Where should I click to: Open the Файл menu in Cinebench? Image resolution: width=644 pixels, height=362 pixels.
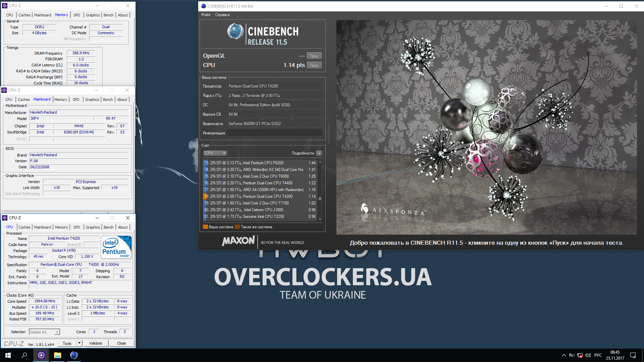coord(206,15)
